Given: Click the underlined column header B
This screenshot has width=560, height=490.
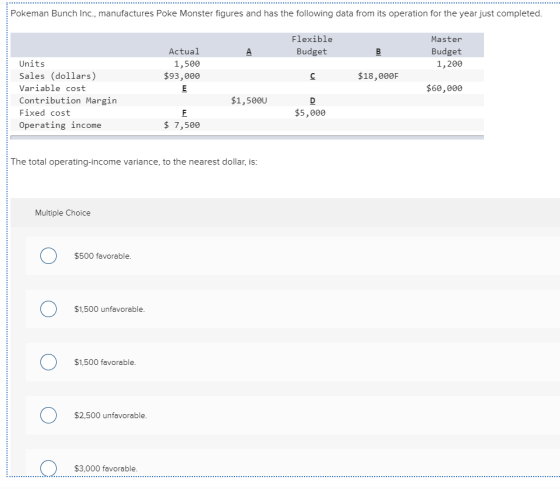Looking at the screenshot, I should 378,52.
